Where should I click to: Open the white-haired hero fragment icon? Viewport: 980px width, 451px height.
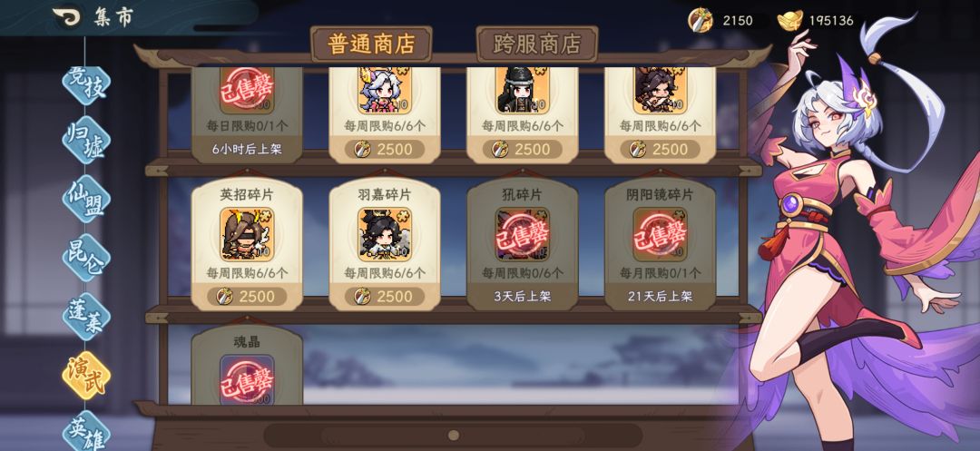point(385,90)
